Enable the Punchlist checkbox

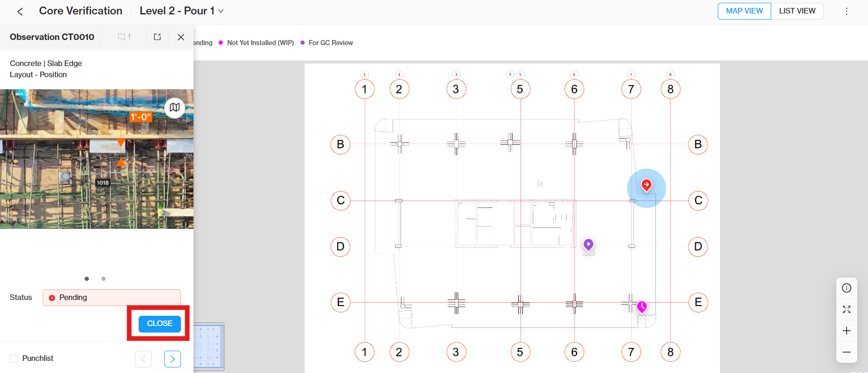[14, 359]
